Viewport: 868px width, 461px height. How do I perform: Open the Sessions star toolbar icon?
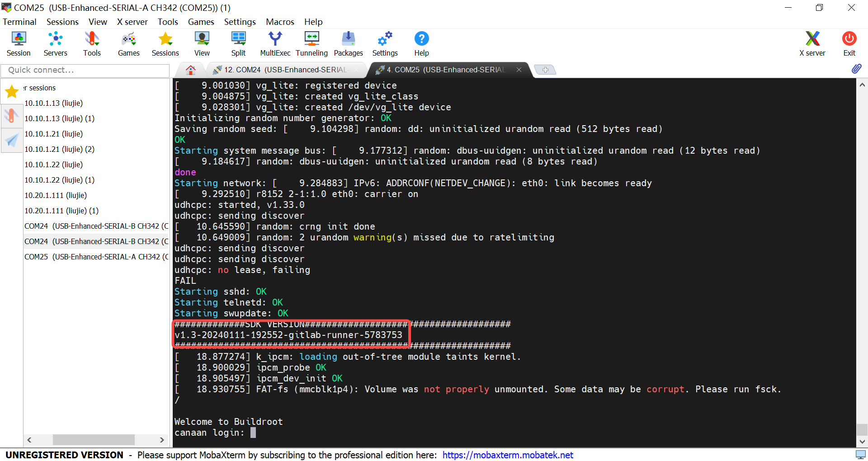(x=165, y=44)
